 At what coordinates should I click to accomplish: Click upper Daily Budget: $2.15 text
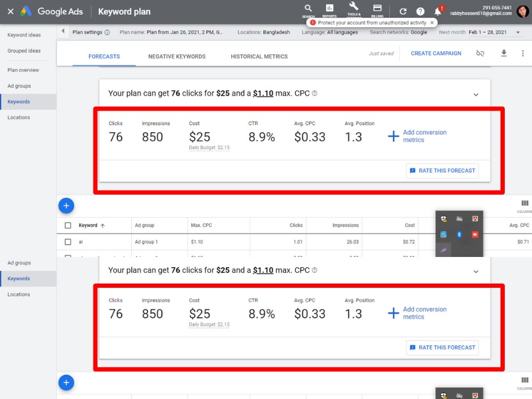coord(209,147)
